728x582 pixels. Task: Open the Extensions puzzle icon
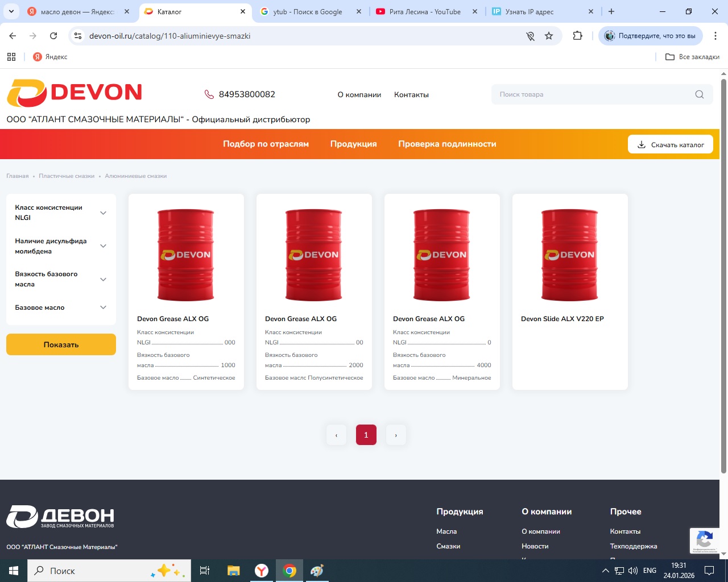coord(578,36)
